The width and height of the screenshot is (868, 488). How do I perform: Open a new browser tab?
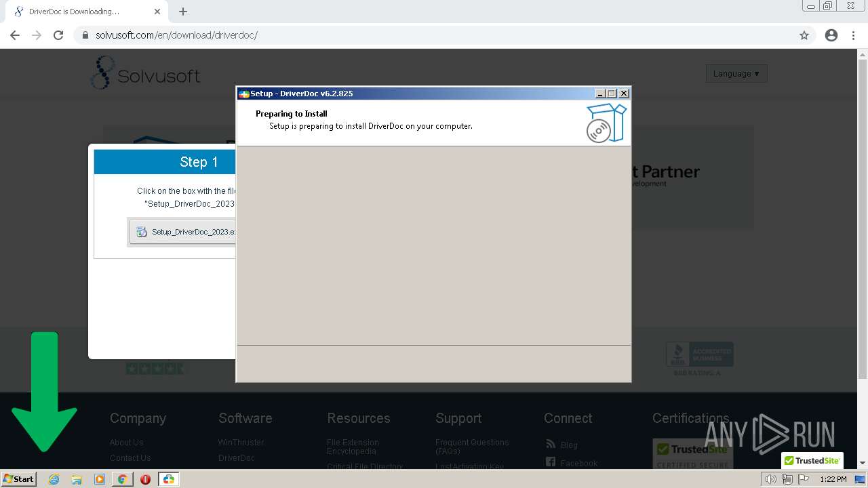point(183,12)
